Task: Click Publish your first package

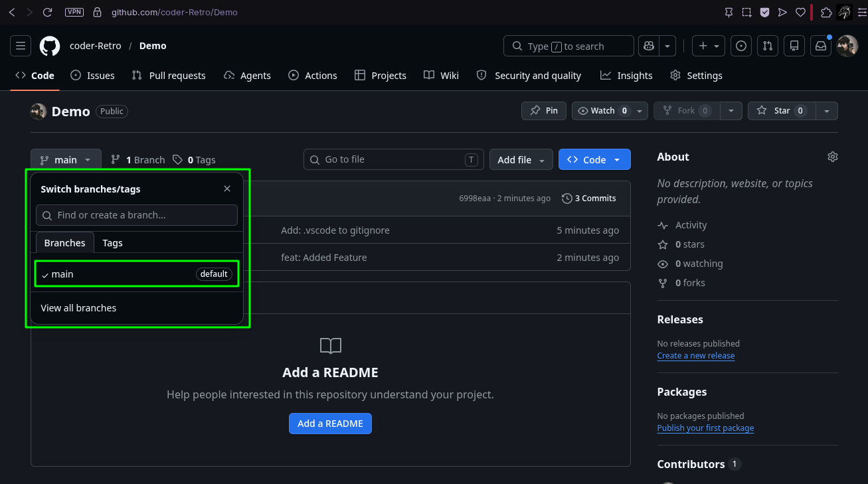Action: (x=705, y=428)
